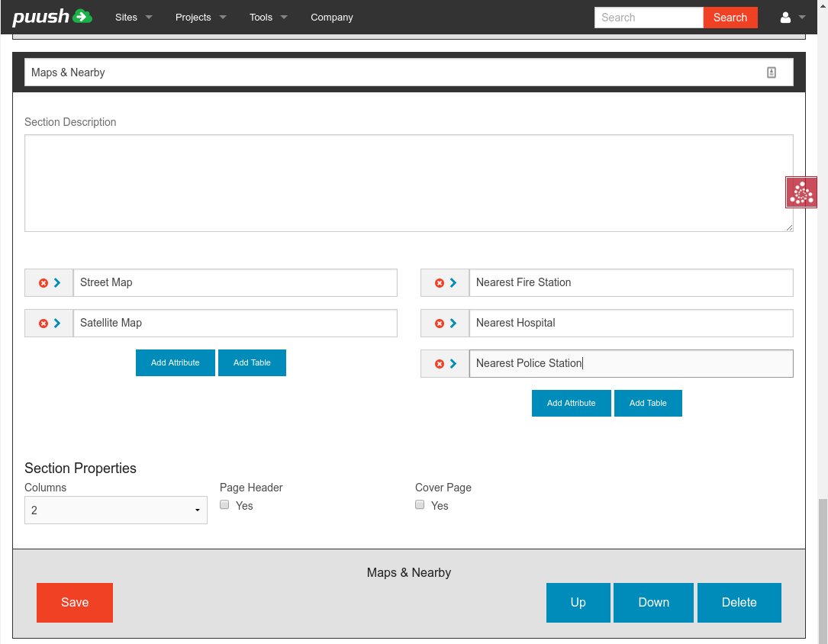Open the Sites menu
The height and width of the screenshot is (644, 828).
(134, 18)
